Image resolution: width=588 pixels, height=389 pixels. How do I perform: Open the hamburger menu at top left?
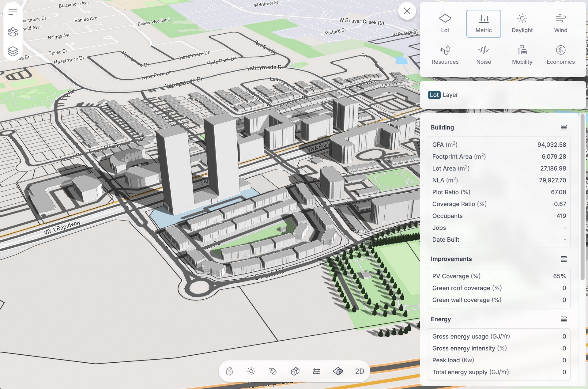[x=13, y=12]
